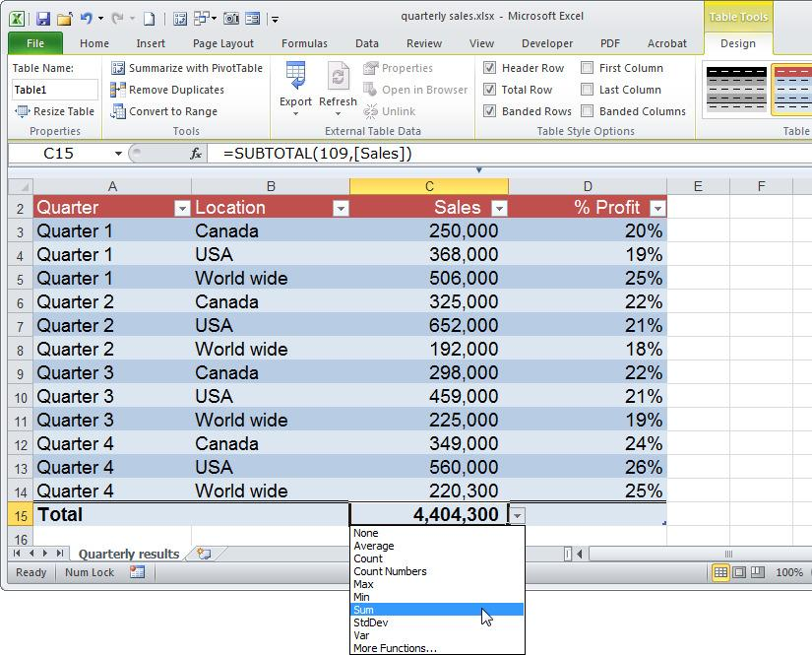
Task: Open the Location column filter dropdown
Action: tap(341, 208)
